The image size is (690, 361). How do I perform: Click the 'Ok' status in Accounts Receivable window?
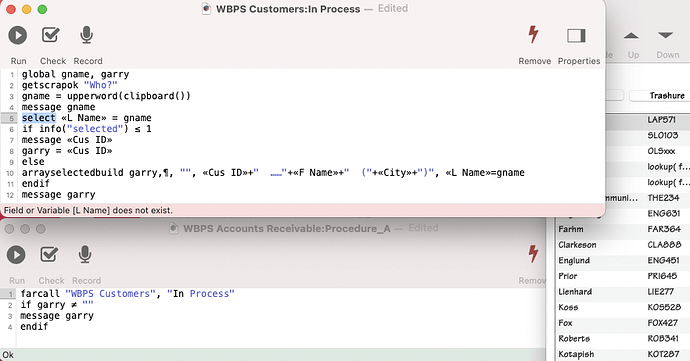8,355
